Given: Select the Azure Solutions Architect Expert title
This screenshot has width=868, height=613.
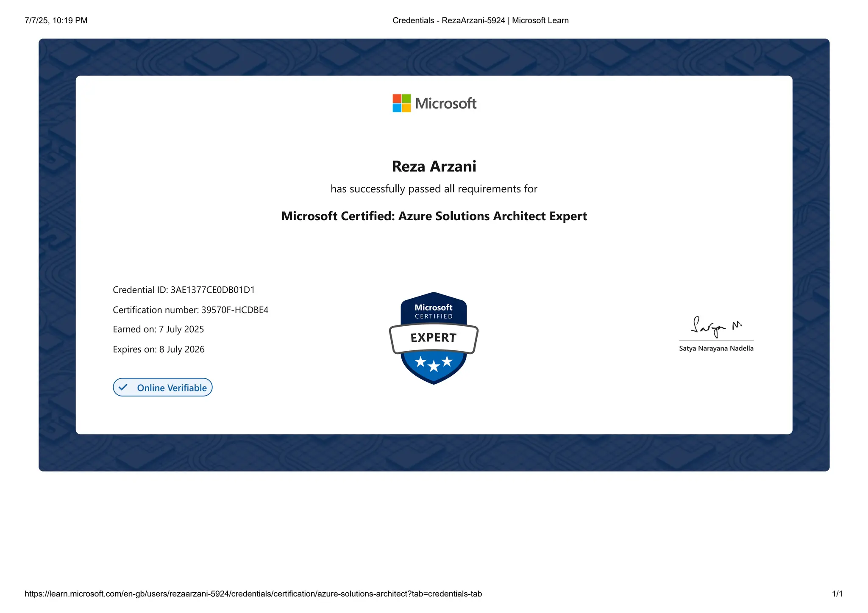Looking at the screenshot, I should [x=434, y=216].
